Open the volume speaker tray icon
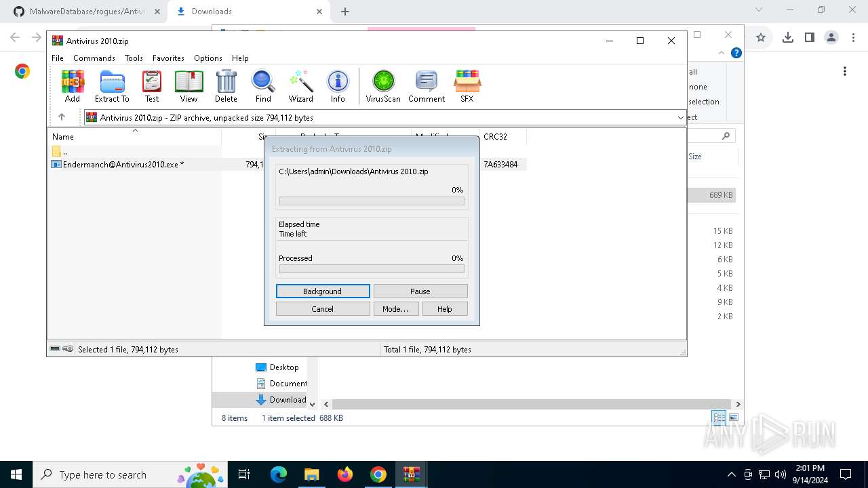This screenshot has width=868, height=488. pos(781,474)
